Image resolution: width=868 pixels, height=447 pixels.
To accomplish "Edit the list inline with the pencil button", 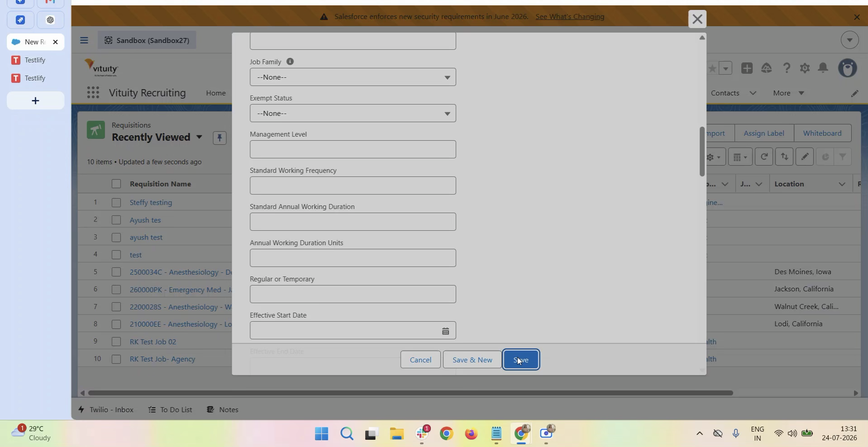I will point(805,157).
